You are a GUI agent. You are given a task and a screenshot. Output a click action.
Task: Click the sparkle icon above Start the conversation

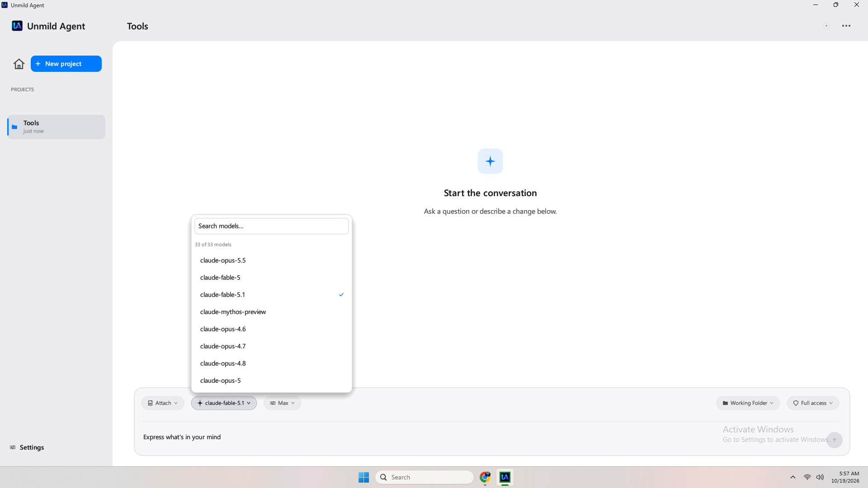(x=490, y=161)
